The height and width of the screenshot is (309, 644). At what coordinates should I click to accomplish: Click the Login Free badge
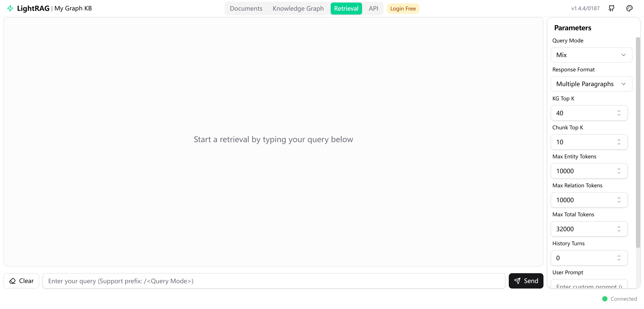pos(403,9)
